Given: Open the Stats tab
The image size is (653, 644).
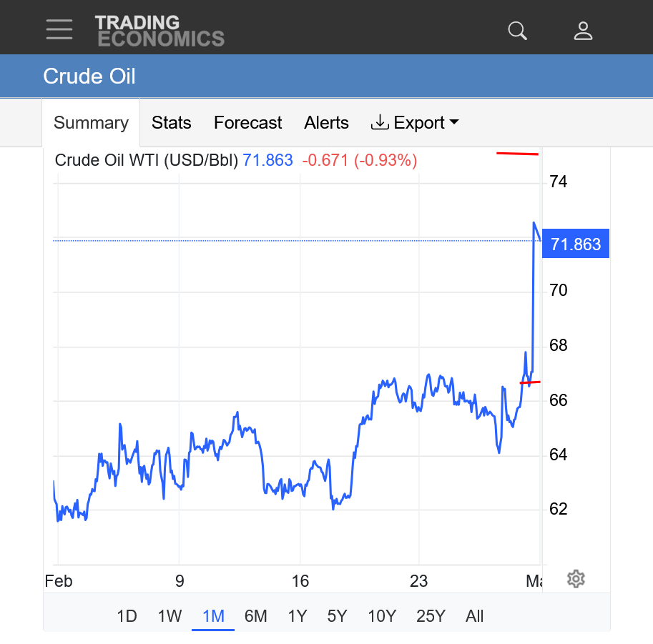Looking at the screenshot, I should [172, 123].
